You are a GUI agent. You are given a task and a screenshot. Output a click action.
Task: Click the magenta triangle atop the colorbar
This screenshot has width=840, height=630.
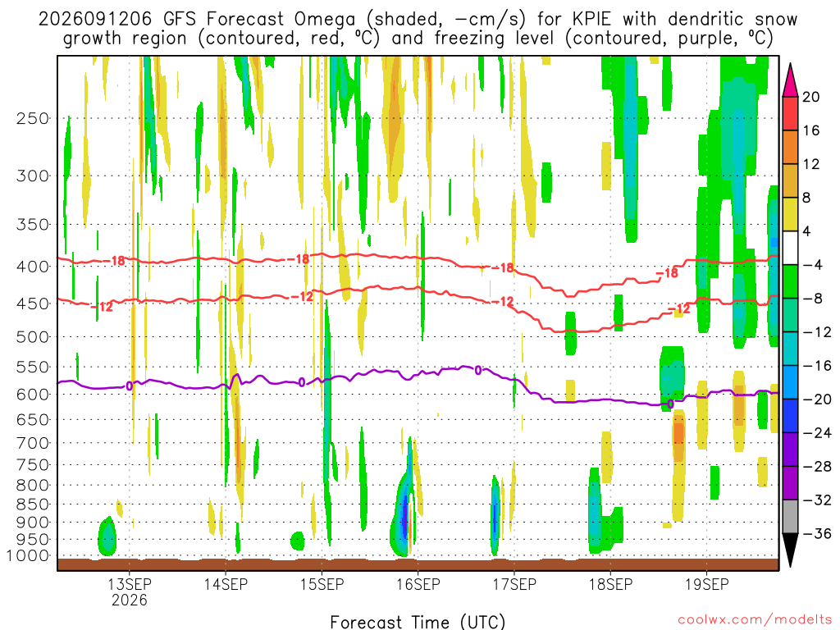click(x=790, y=80)
